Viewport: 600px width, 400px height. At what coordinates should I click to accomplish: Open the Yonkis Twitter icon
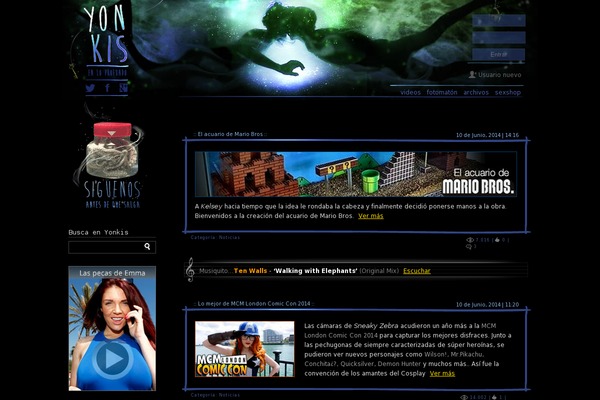90,88
